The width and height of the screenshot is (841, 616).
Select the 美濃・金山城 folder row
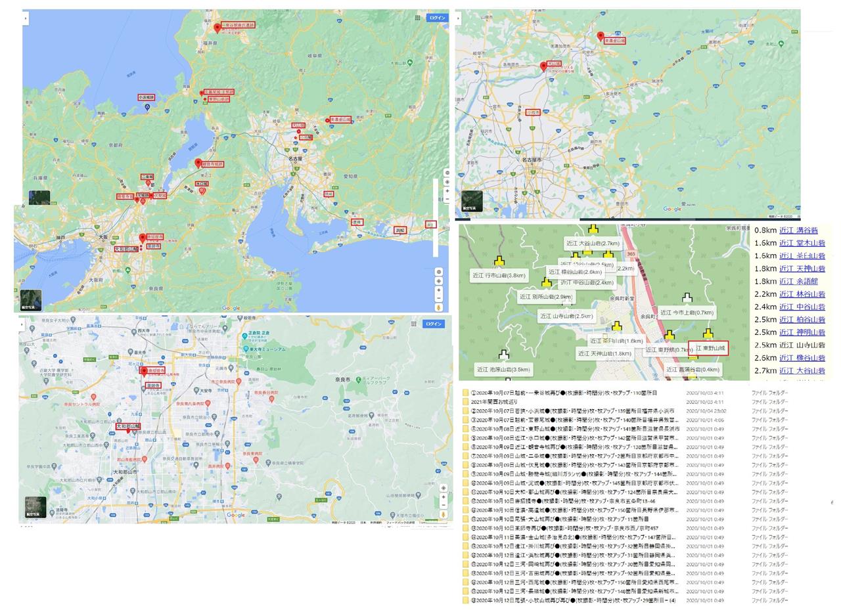pos(624,537)
